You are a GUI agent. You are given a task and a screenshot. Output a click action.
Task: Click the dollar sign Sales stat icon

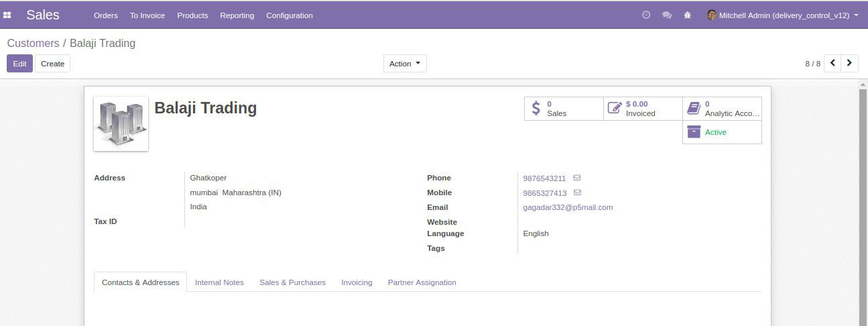(x=536, y=108)
